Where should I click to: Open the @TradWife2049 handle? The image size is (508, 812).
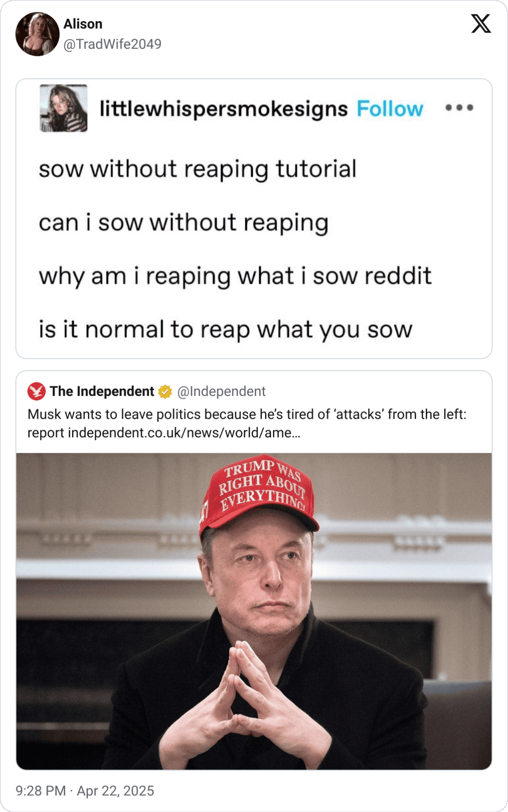coord(112,44)
